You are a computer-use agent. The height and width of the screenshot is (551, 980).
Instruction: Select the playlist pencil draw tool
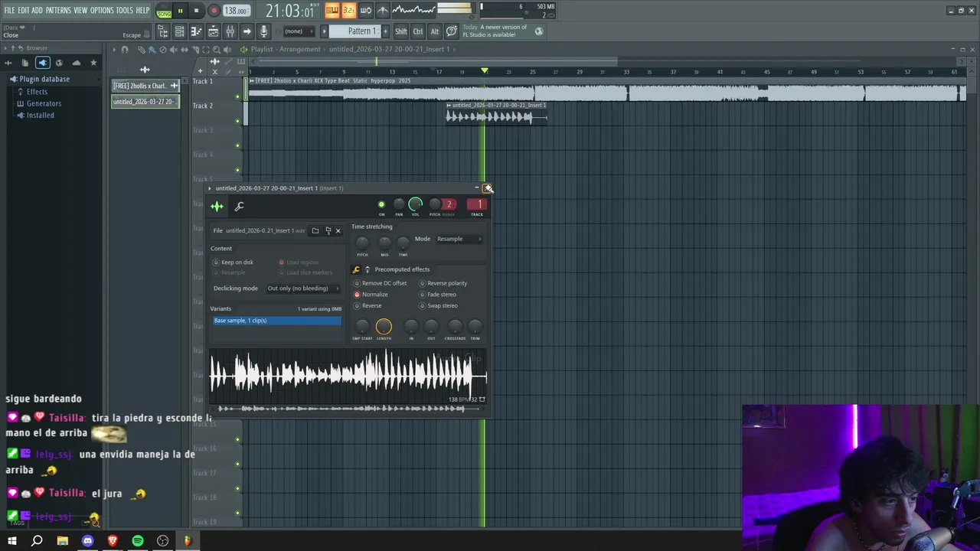142,49
